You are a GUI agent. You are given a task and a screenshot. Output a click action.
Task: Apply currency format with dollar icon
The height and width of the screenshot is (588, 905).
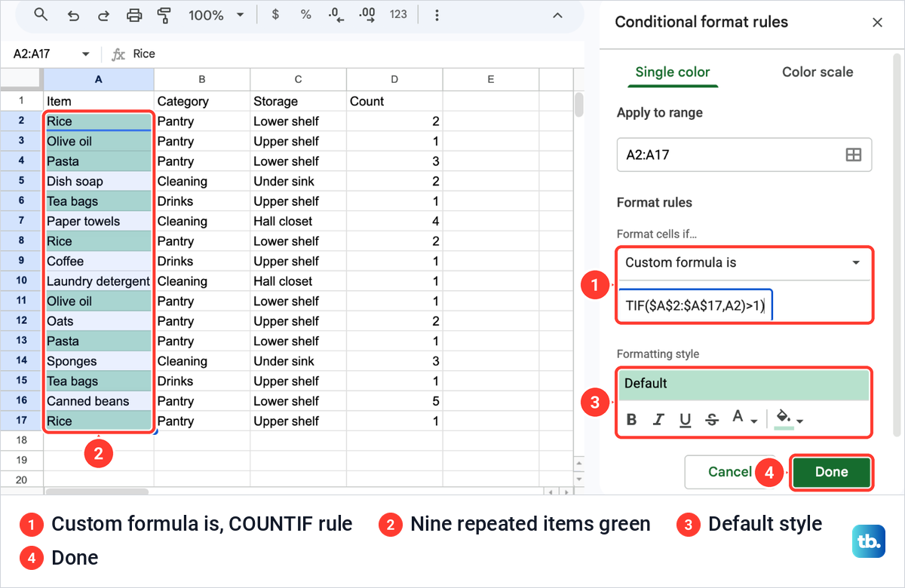(x=275, y=14)
